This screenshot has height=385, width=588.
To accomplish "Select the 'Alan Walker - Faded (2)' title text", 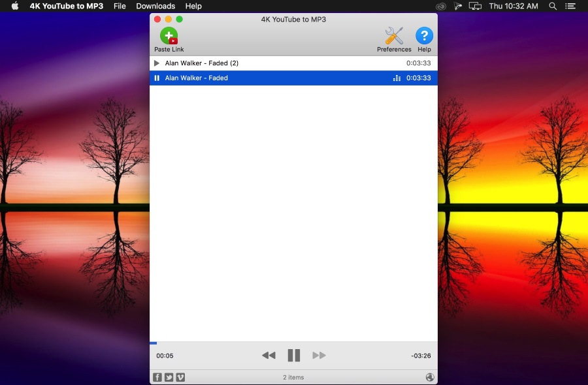I will click(x=202, y=63).
